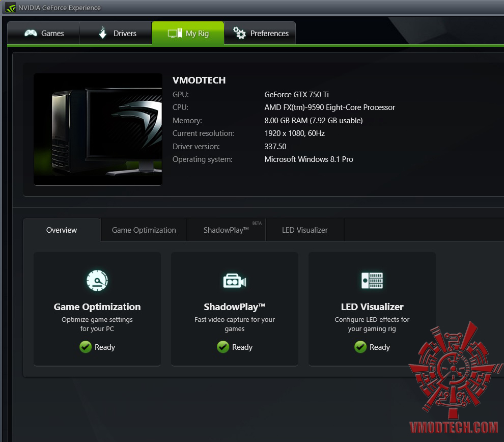Click the driver version 337.50
This screenshot has width=504, height=442.
click(x=275, y=147)
